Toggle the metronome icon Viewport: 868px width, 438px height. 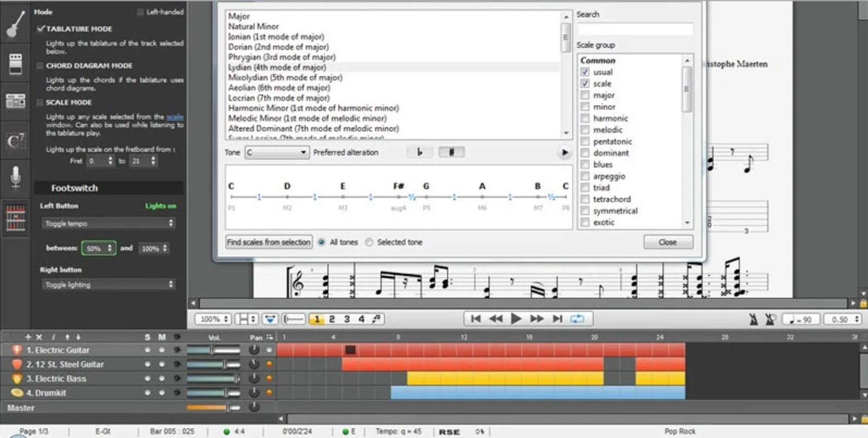click(x=753, y=319)
